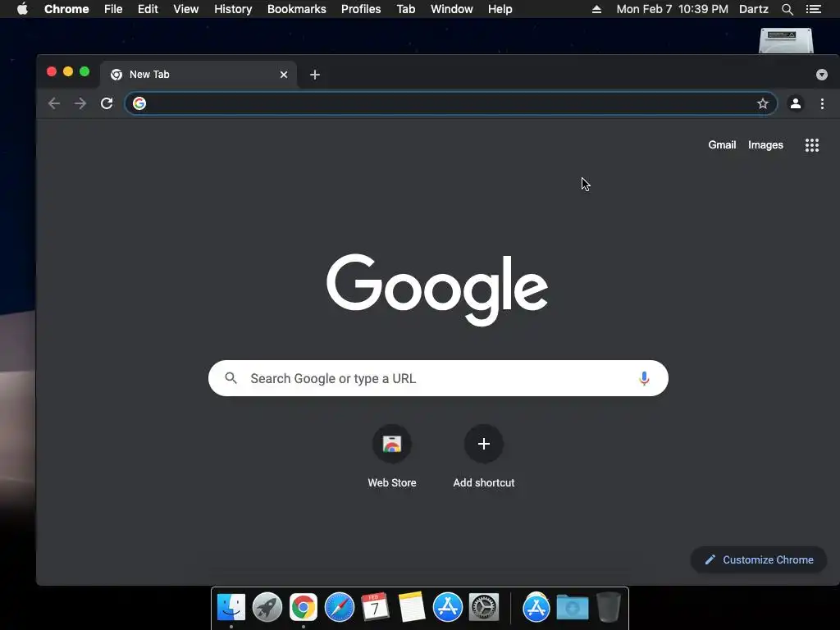Click the Dartz user name in menu bar

754,9
